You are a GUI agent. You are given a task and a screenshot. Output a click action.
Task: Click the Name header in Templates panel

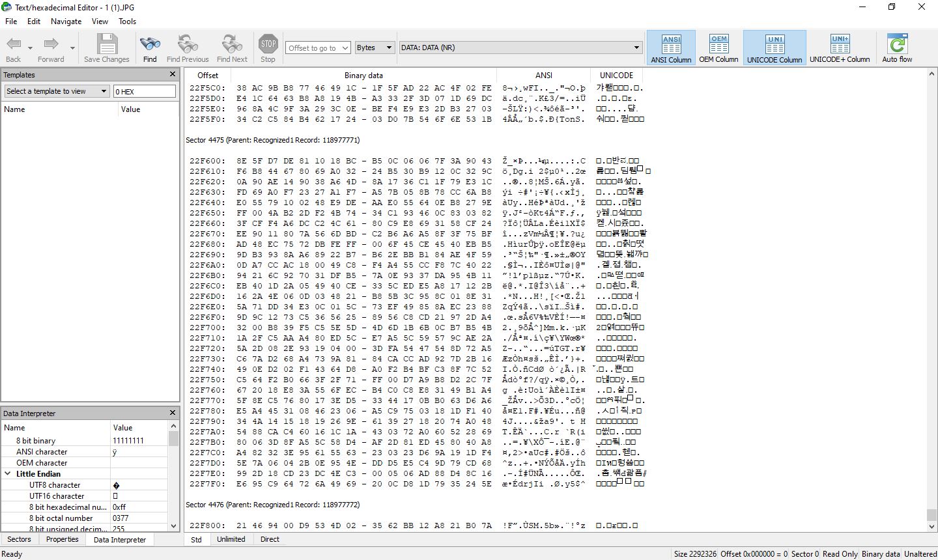point(59,109)
